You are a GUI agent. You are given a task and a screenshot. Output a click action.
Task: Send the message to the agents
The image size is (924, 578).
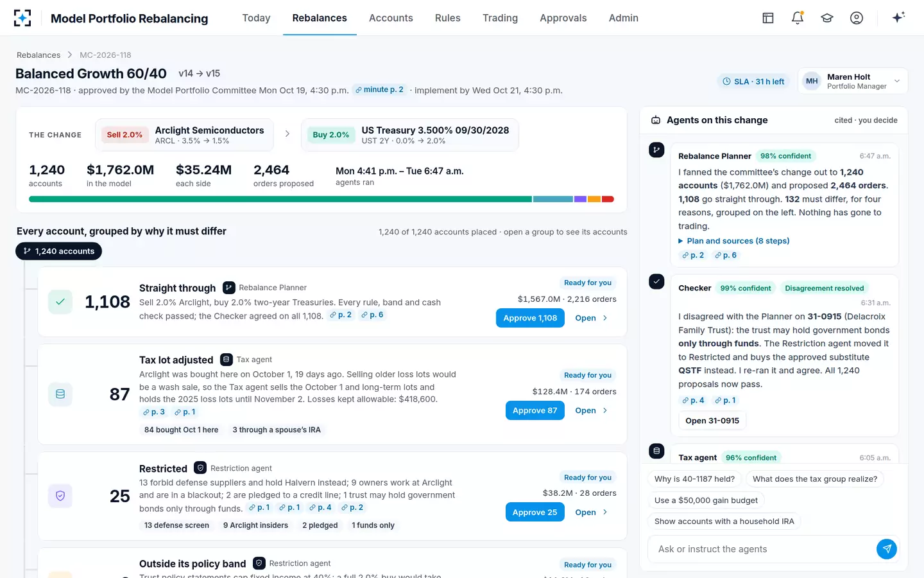click(x=887, y=549)
